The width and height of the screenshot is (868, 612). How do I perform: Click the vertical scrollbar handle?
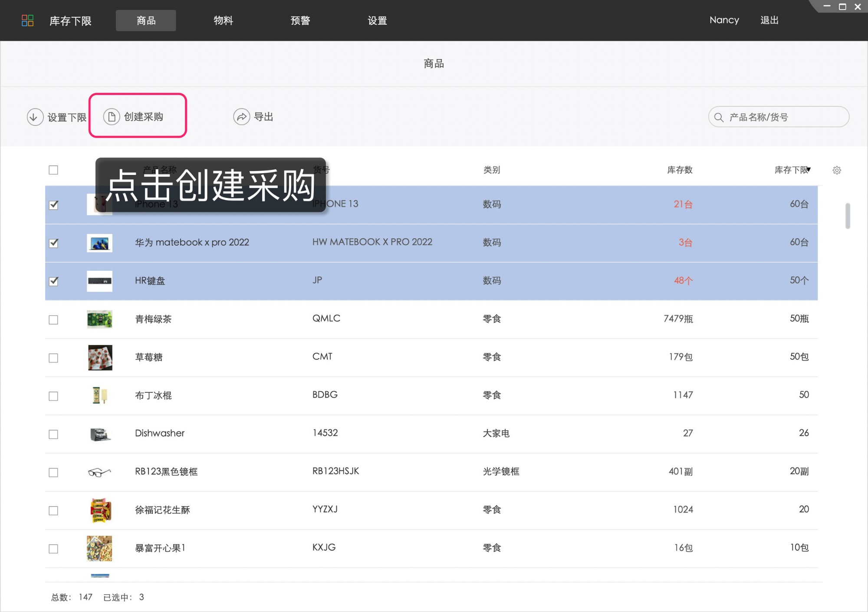point(847,216)
